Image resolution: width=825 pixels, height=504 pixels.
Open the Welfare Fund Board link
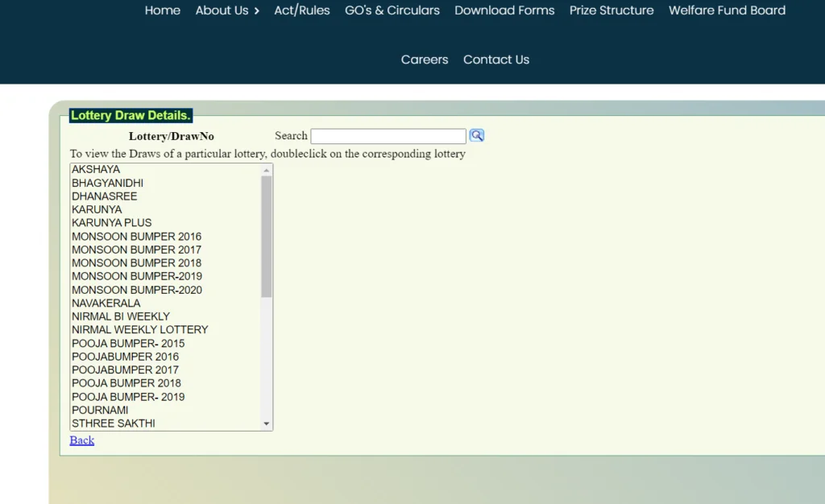pyautogui.click(x=728, y=10)
